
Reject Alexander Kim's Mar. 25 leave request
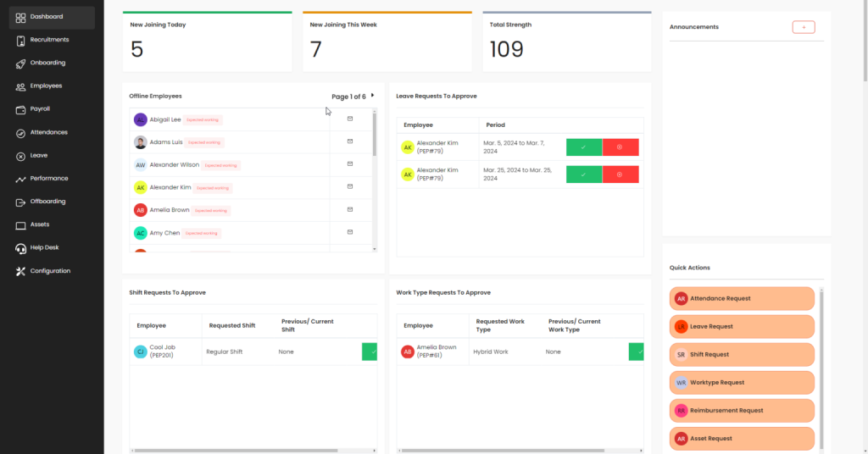pos(620,174)
